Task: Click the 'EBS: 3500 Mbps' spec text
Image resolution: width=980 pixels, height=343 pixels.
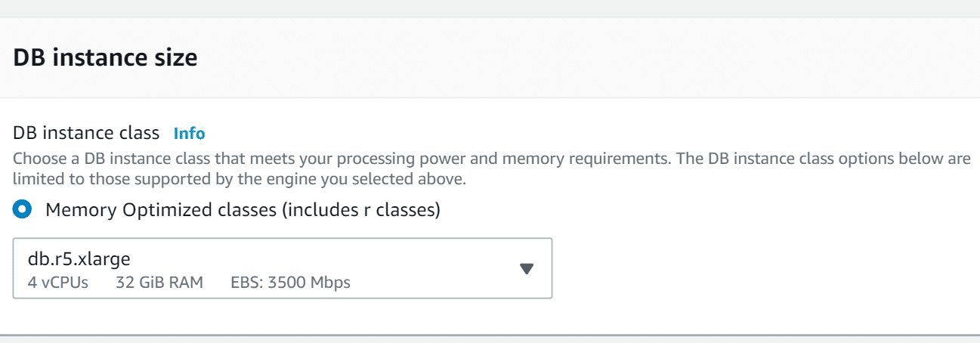Action: pos(290,283)
